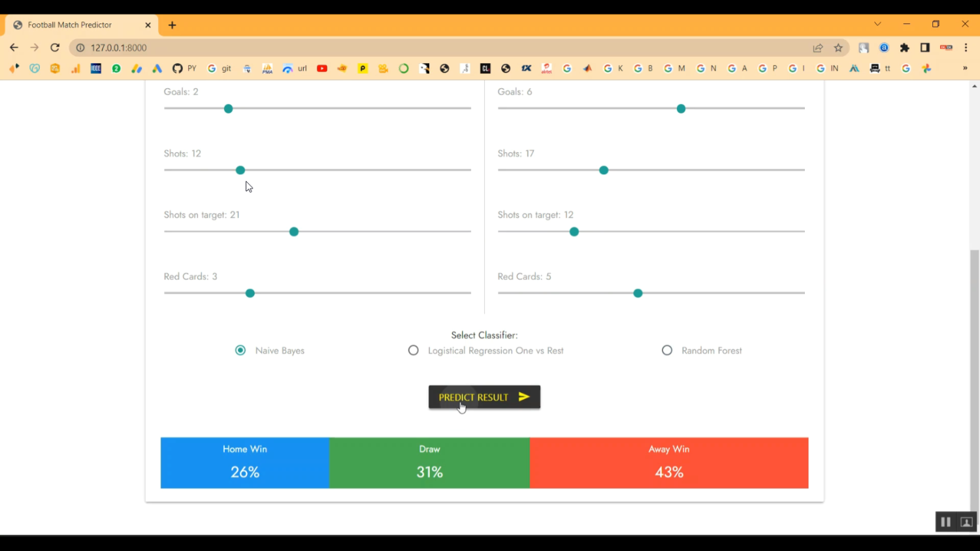Select the Naive Bayes radio button
The height and width of the screenshot is (551, 980).
pos(240,351)
